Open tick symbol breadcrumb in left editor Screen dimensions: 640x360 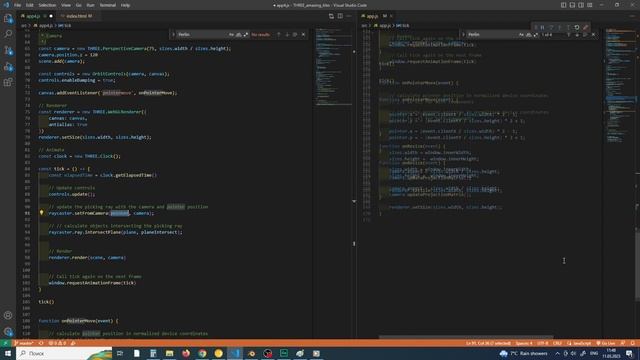64,25
